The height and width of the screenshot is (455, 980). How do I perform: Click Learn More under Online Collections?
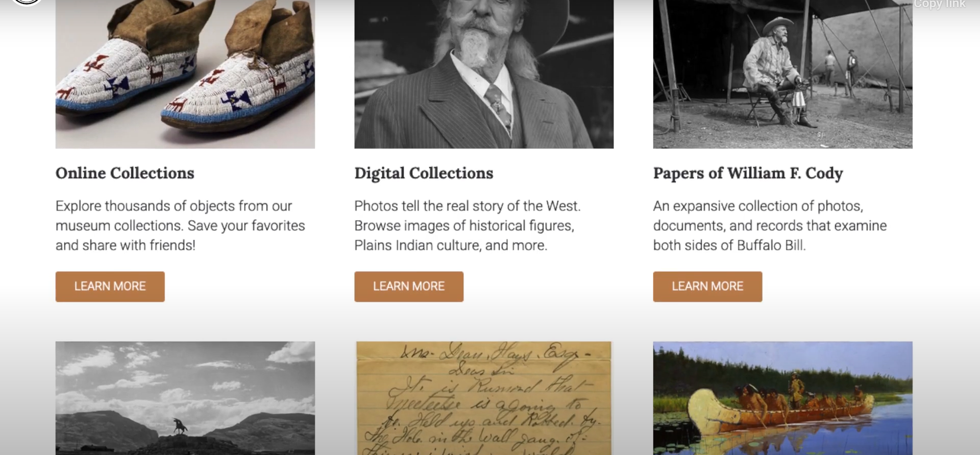click(110, 286)
